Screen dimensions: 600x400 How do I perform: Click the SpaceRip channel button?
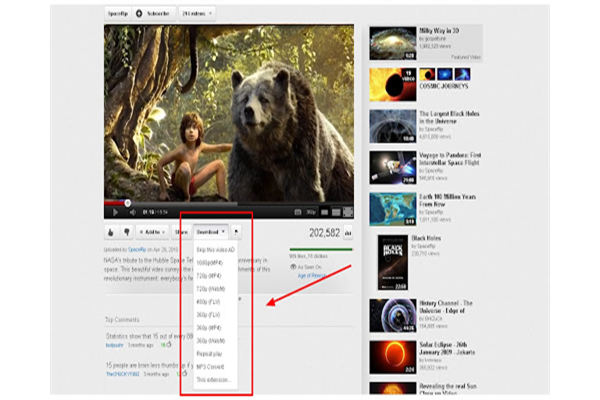(115, 15)
